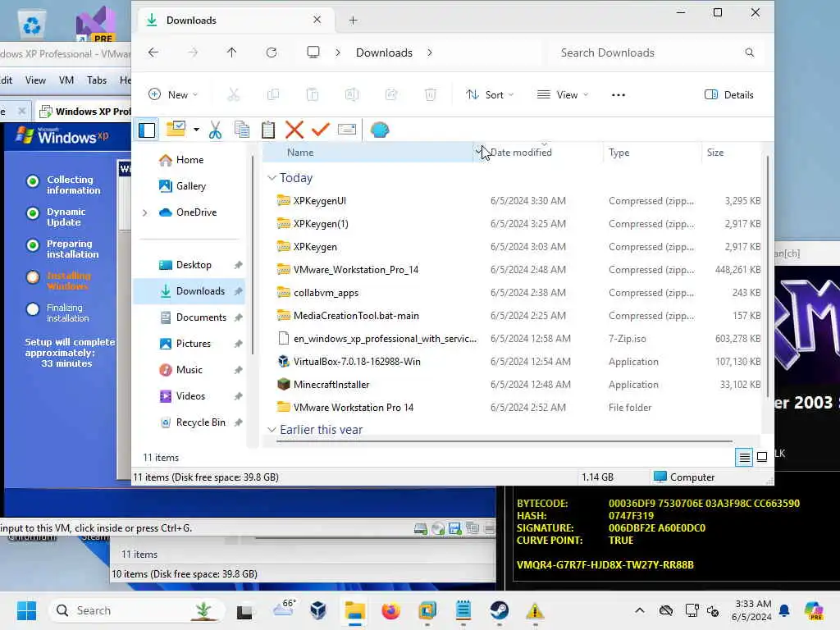Open the See more ellipsis menu
This screenshot has height=630, width=840.
pyautogui.click(x=619, y=95)
